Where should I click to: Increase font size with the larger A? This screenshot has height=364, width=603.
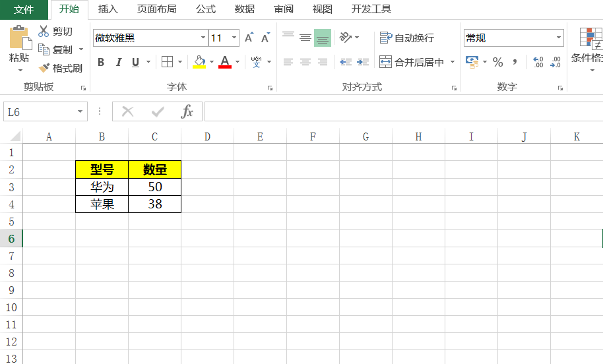pyautogui.click(x=249, y=38)
